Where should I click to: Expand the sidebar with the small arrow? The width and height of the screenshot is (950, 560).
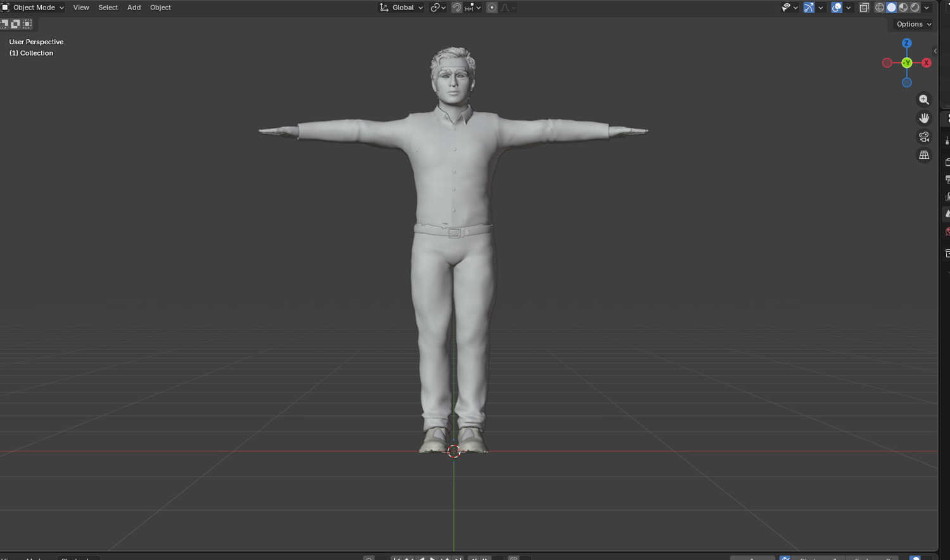click(935, 51)
